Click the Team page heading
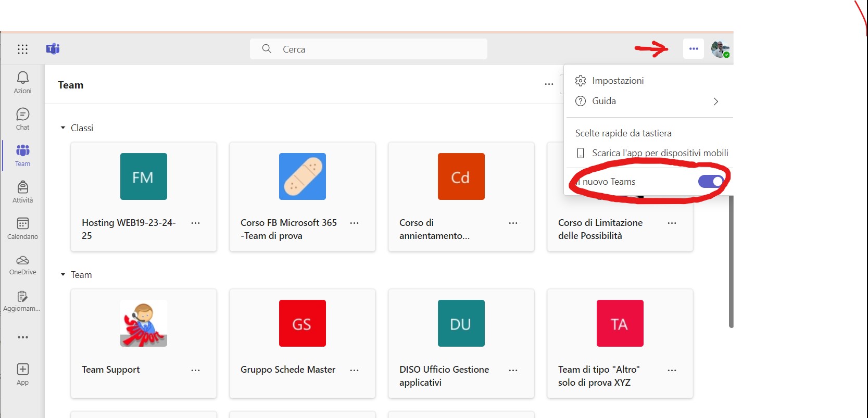The width and height of the screenshot is (868, 418). 71,85
